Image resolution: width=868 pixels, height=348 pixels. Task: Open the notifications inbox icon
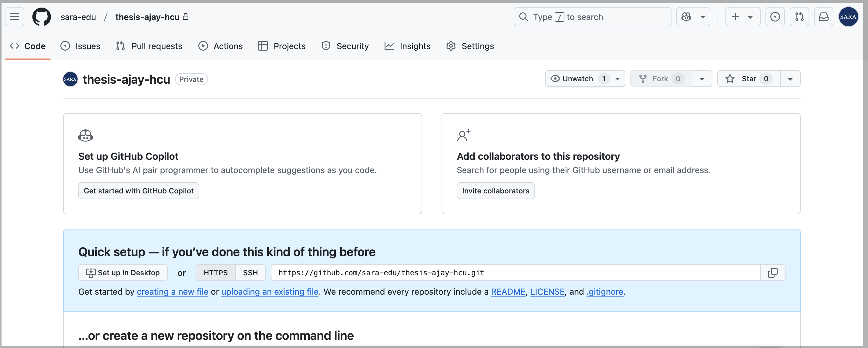pyautogui.click(x=823, y=16)
